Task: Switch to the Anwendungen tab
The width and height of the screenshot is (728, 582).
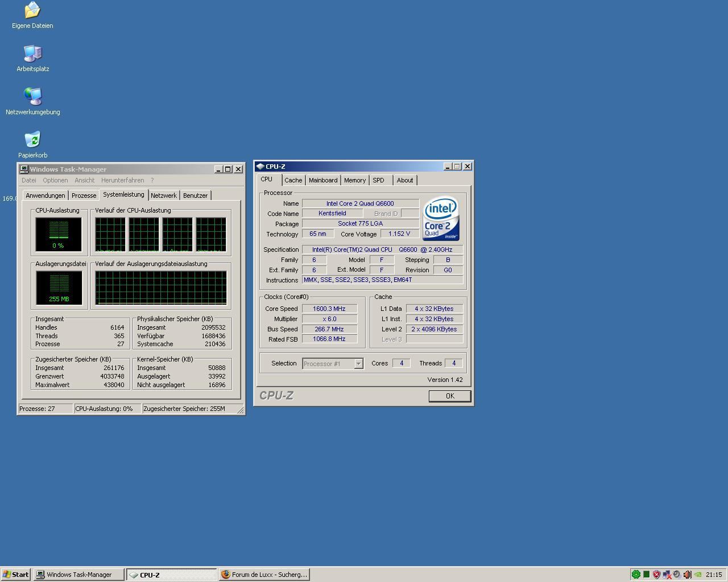Action: (45, 196)
